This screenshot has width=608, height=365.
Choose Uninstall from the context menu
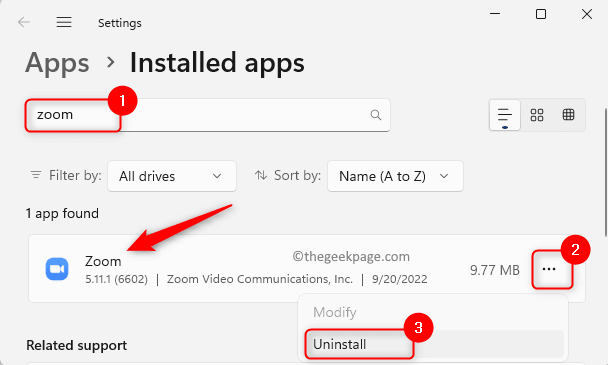point(433,344)
